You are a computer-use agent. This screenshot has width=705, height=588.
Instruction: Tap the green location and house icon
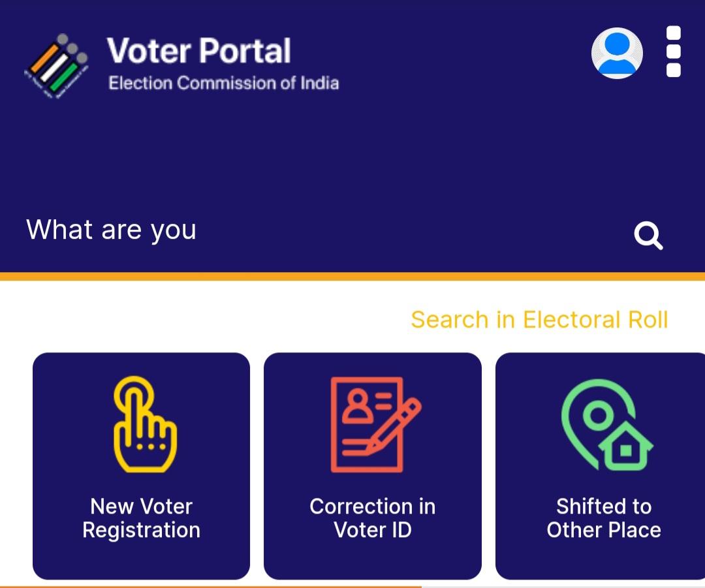(606, 424)
